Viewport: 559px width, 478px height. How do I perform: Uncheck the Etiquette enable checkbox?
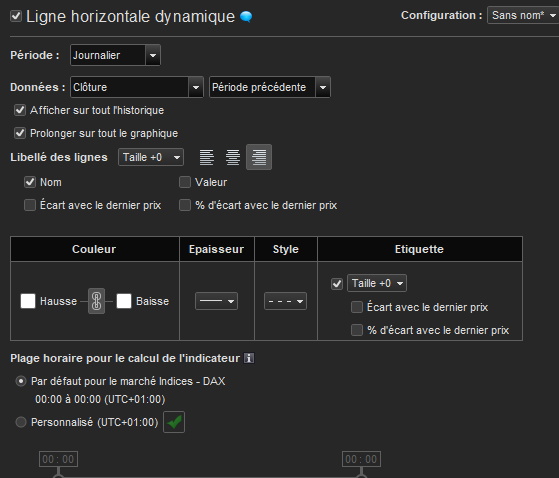[337, 284]
